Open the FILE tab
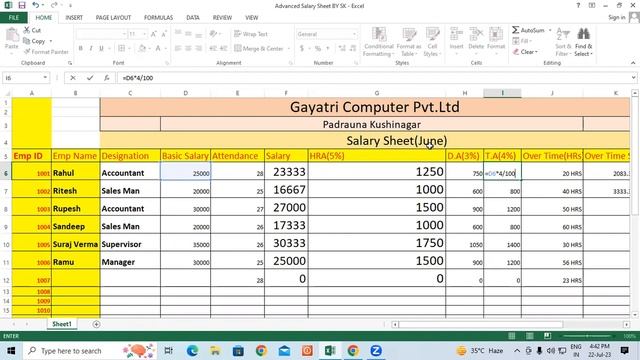640x360 pixels. 13,18
